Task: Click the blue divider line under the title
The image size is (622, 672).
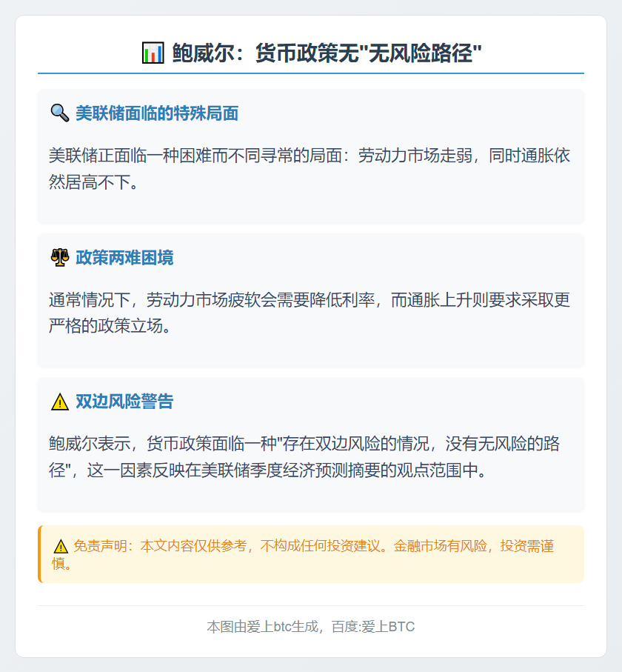Action: point(311,73)
